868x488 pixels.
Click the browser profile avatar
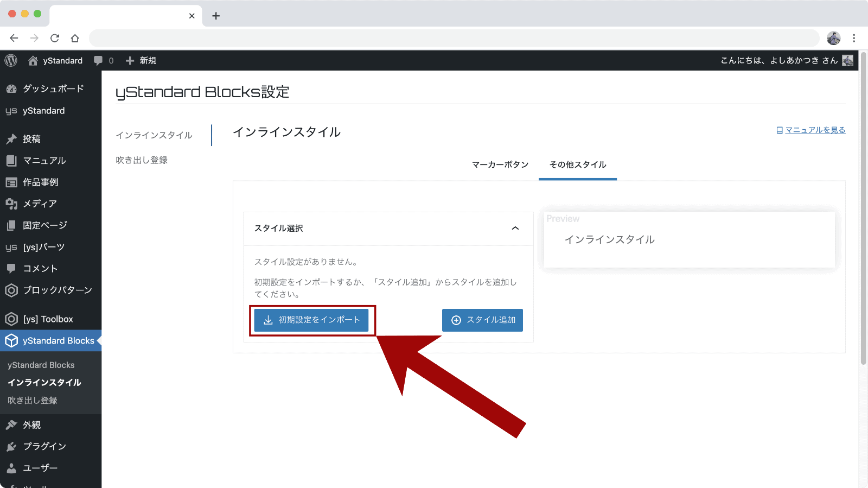point(834,38)
